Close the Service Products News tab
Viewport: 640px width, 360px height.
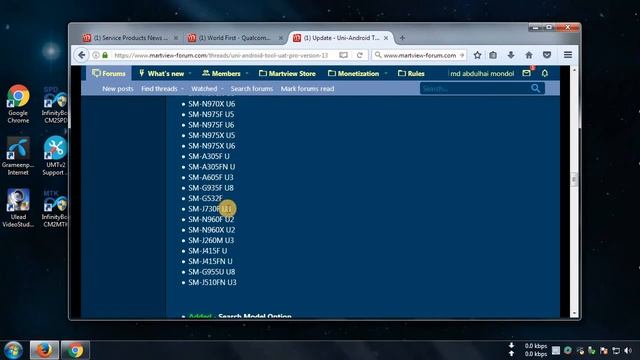pyautogui.click(x=176, y=38)
